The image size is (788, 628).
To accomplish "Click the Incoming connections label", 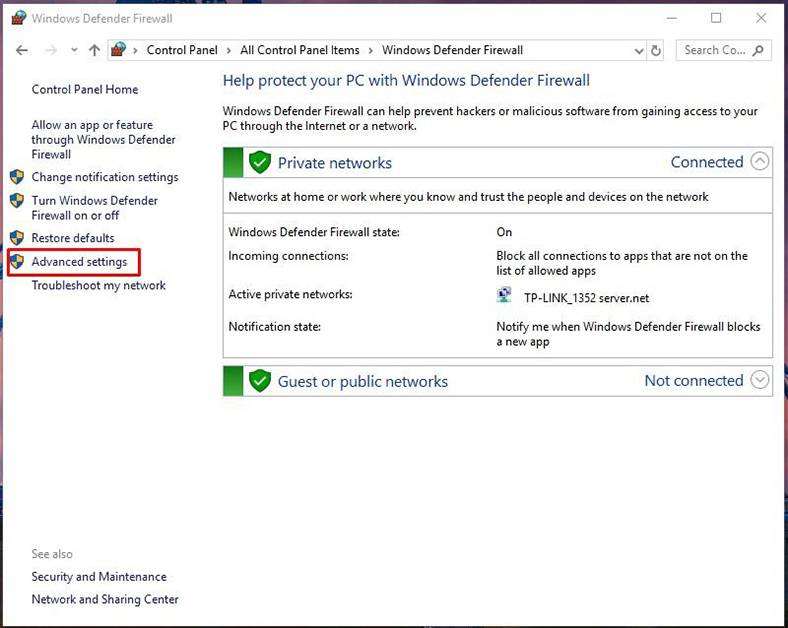I will [x=288, y=256].
